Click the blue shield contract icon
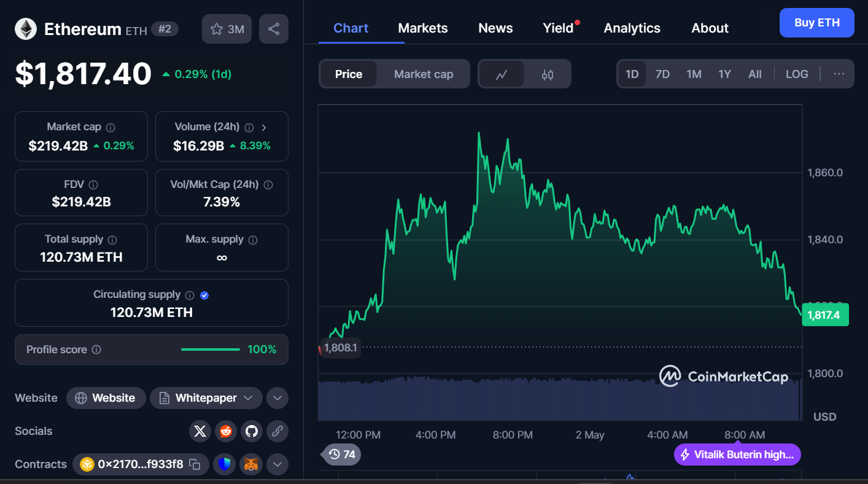 (225, 464)
